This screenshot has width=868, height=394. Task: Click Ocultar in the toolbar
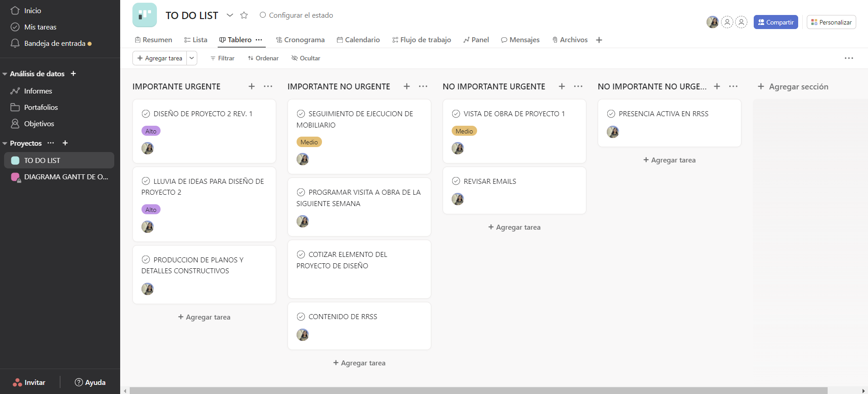click(x=306, y=58)
